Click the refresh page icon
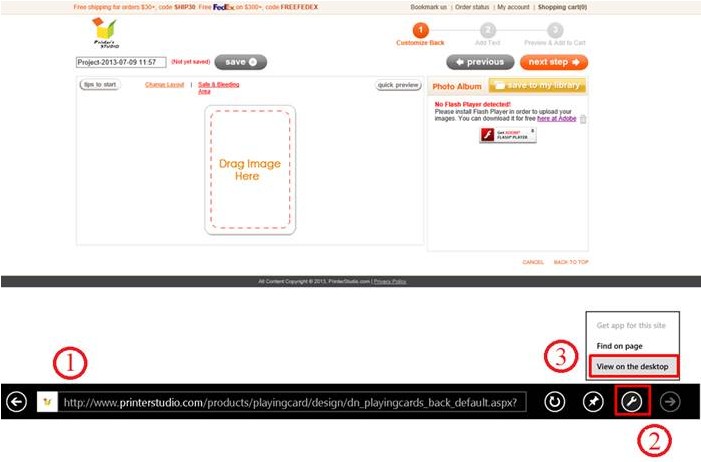The width and height of the screenshot is (701, 462). click(x=553, y=402)
